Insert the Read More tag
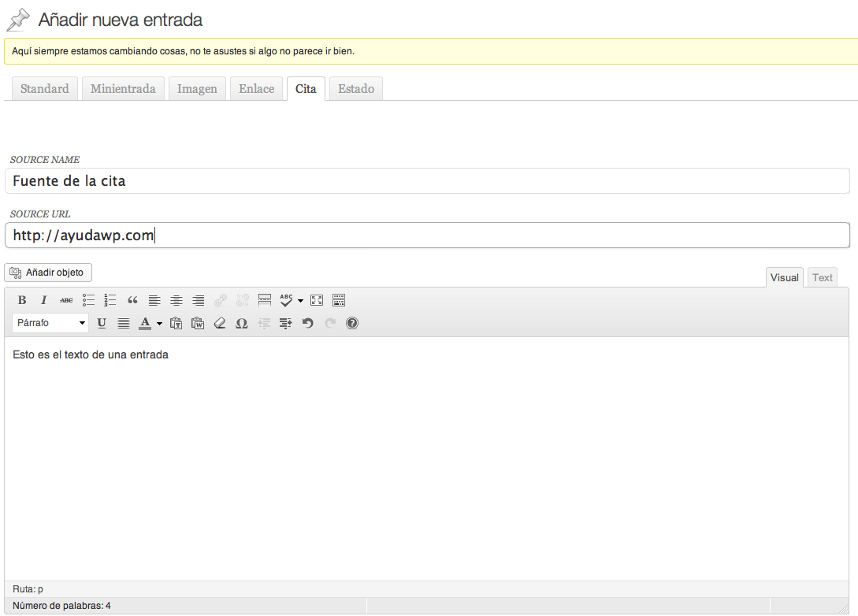Image resolution: width=858 pixels, height=616 pixels. pos(265,300)
